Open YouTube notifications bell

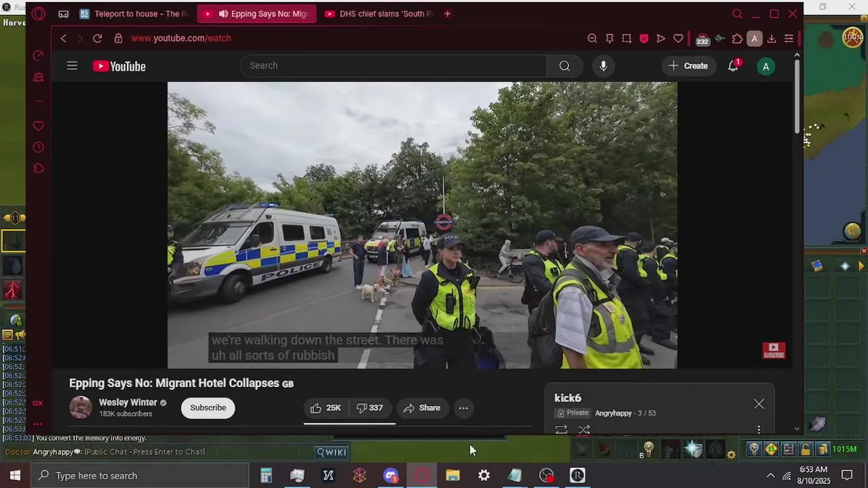733,66
